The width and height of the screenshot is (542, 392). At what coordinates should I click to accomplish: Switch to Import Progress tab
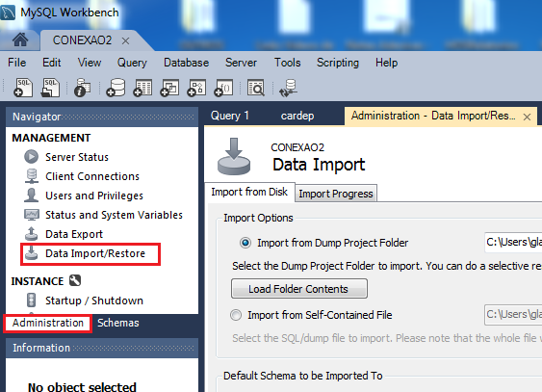pos(336,194)
